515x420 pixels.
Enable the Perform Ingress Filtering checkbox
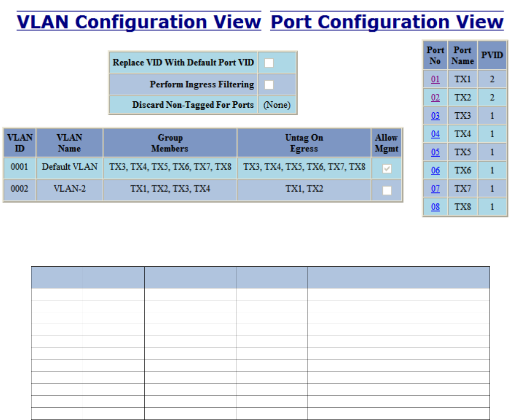269,85
